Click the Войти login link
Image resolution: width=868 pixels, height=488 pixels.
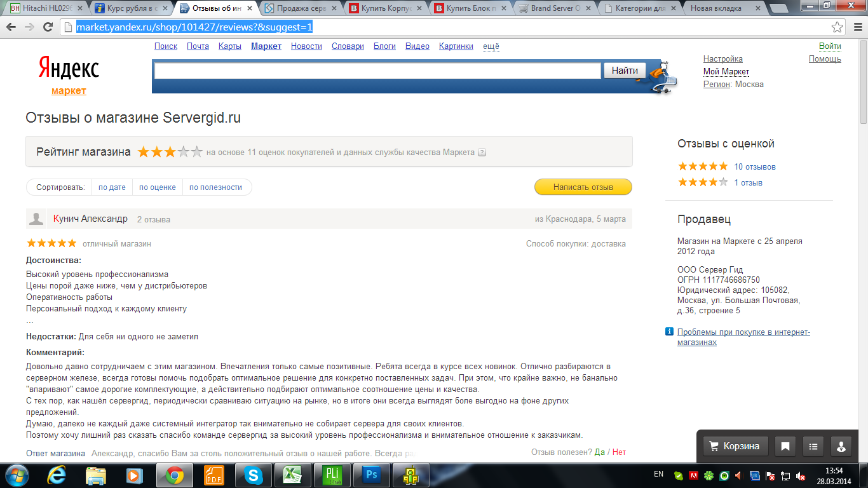[x=830, y=46]
